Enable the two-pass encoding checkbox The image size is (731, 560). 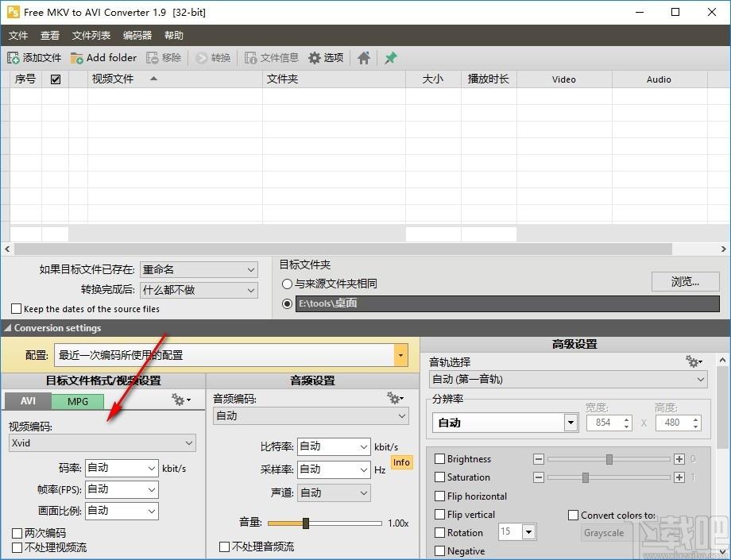[x=17, y=533]
